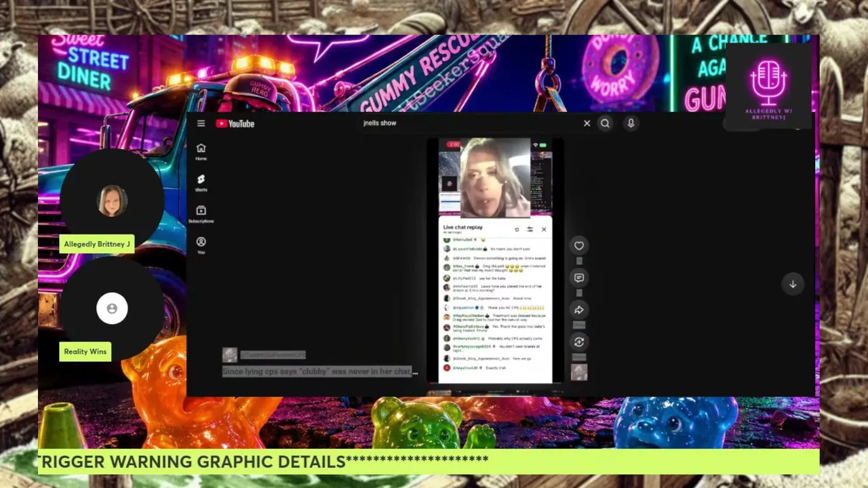
Task: Click the 'Since lying cps says' comment text
Action: [320, 371]
